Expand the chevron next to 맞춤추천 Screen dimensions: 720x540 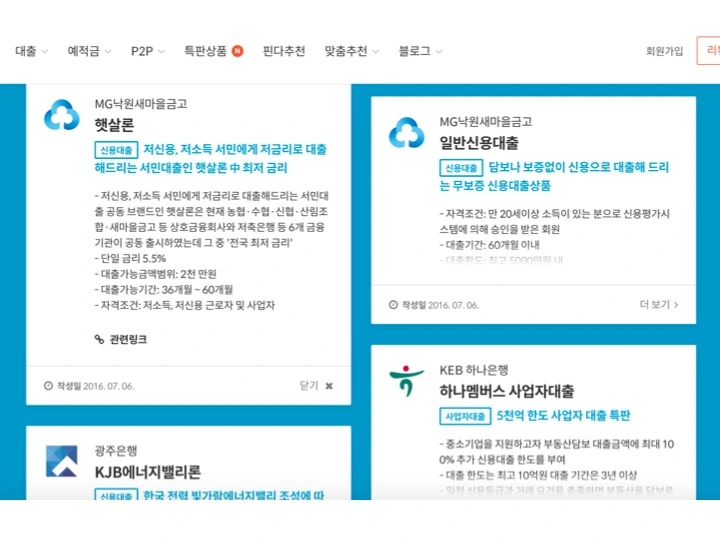pos(376,51)
